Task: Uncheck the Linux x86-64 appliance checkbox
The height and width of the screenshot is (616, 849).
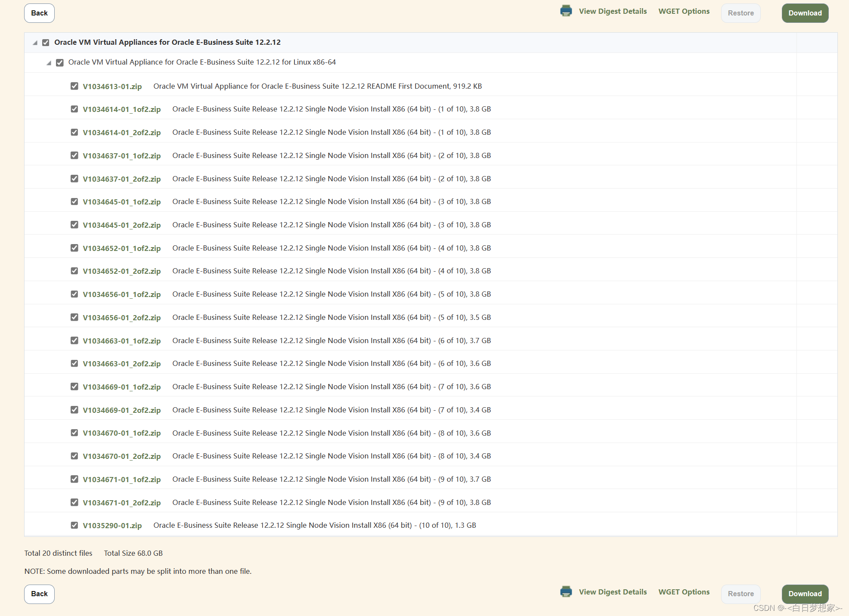Action: (x=60, y=62)
